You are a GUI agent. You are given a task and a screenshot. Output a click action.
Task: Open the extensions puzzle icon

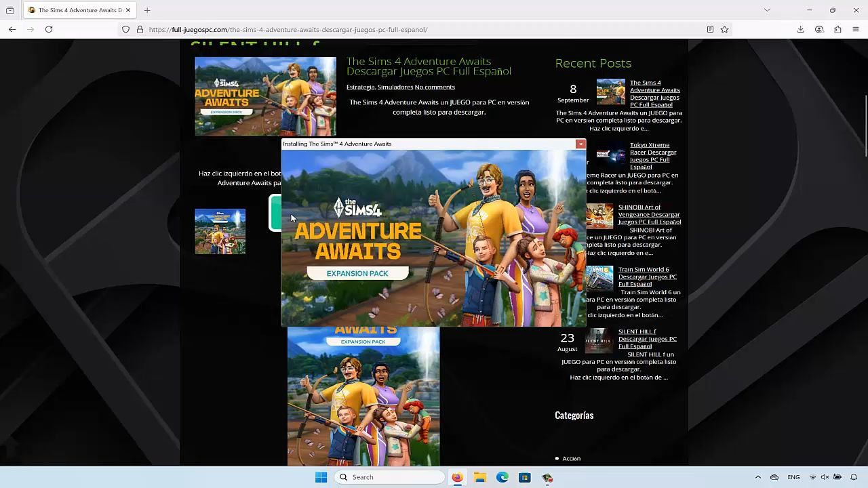pyautogui.click(x=837, y=29)
